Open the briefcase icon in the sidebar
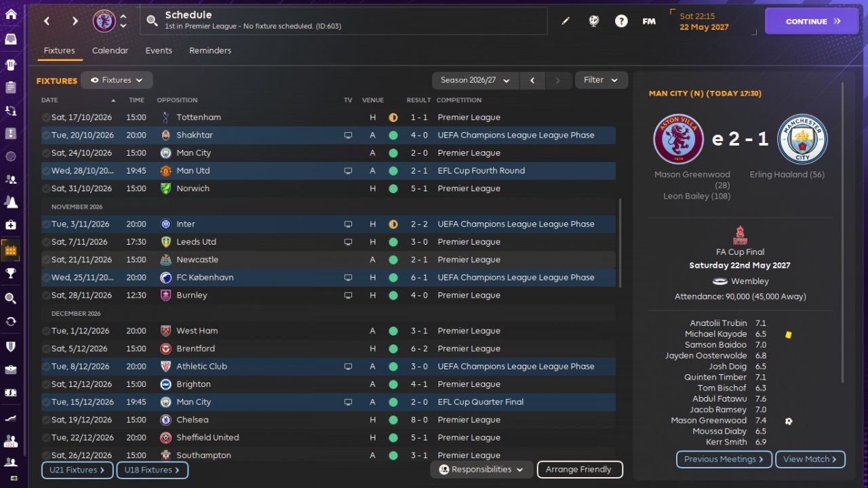The height and width of the screenshot is (488, 868). point(11,369)
